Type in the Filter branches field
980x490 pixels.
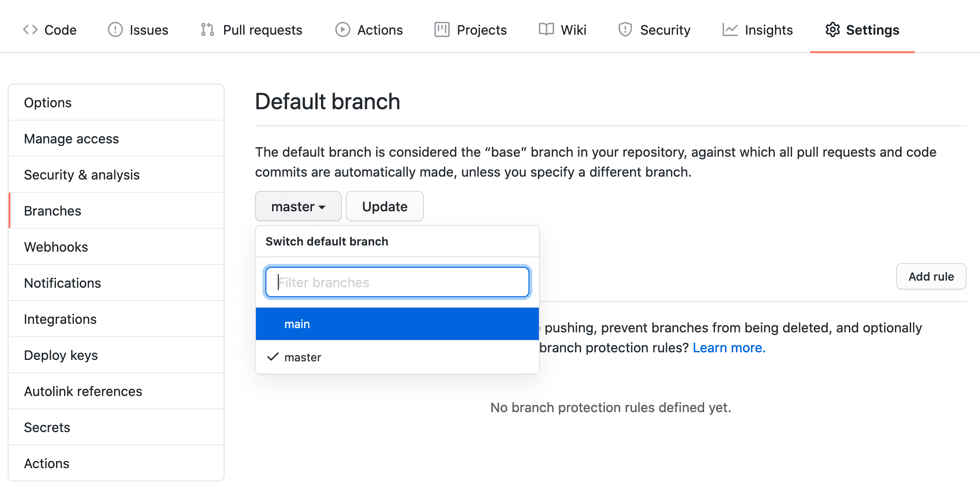(397, 282)
